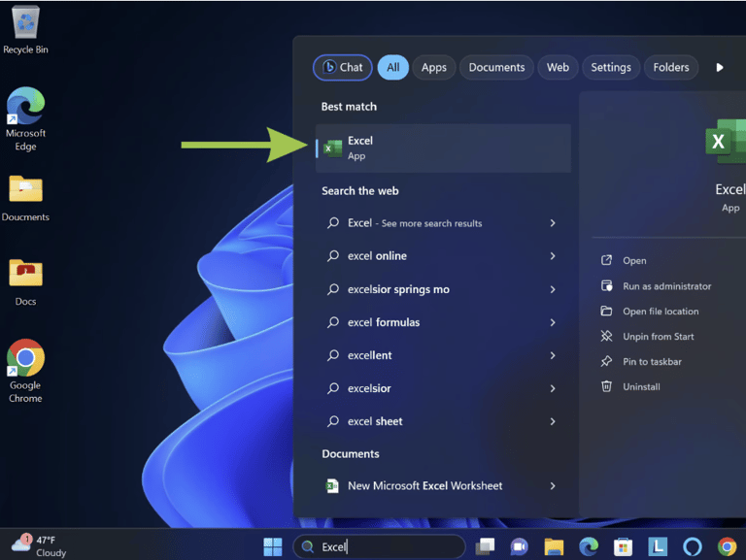Viewport: 746px width, 560px height.
Task: Open the Google Chrome desktop shortcut
Action: pos(25,371)
